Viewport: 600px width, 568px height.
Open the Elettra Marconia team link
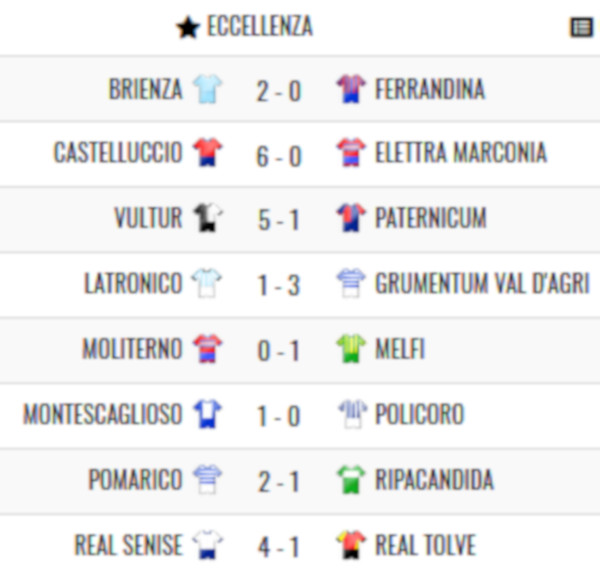click(x=461, y=152)
